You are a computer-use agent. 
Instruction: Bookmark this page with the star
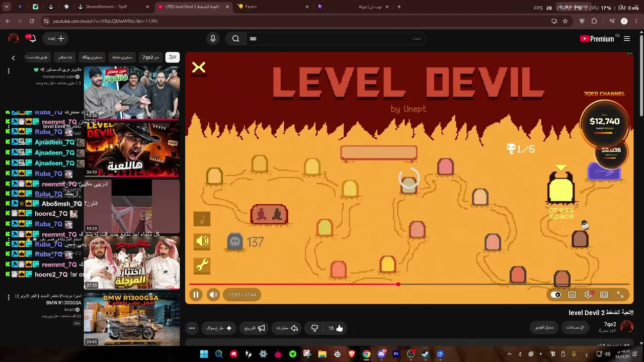coord(565,21)
